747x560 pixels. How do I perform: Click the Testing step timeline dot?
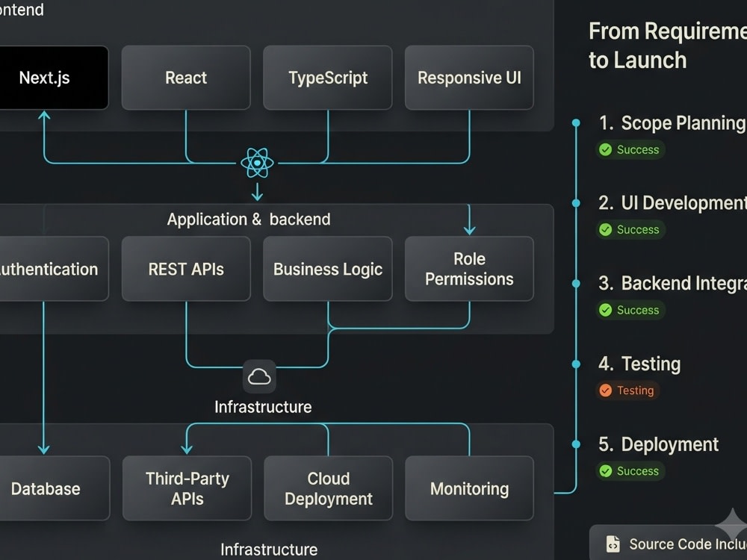coord(576,364)
